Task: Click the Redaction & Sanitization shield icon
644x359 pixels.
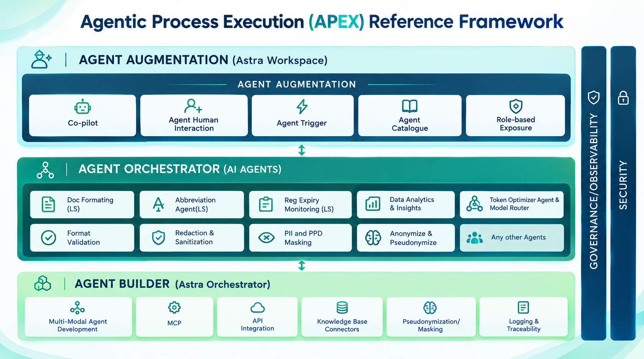Action: [158, 238]
